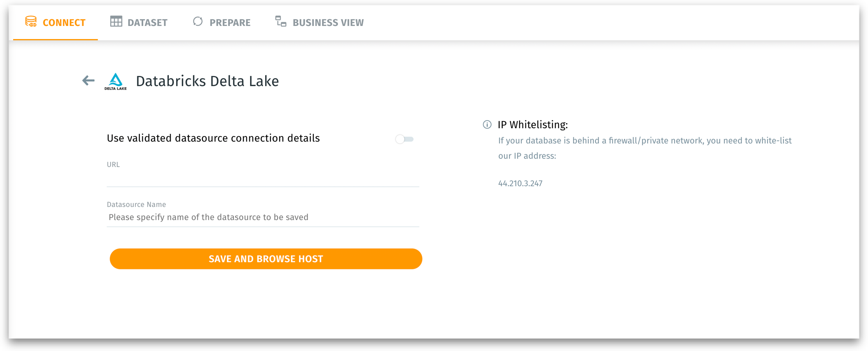Image resolution: width=868 pixels, height=351 pixels.
Task: Focus the URL input field
Action: pos(263,179)
